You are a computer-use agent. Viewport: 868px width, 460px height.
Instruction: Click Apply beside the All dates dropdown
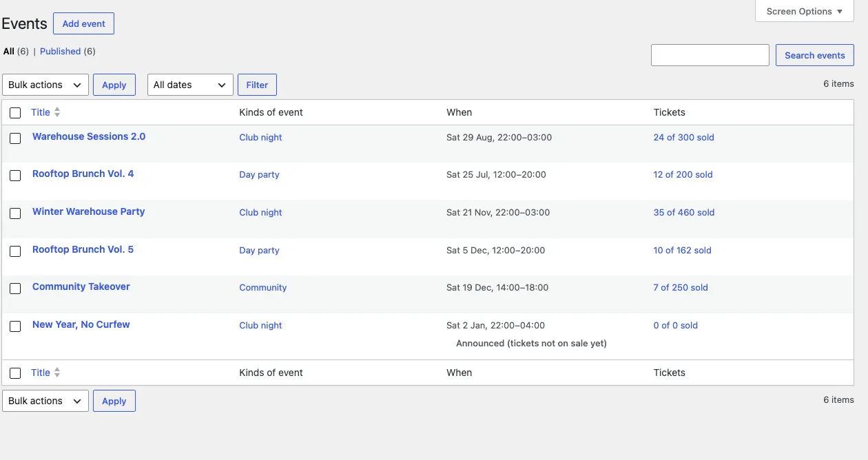click(x=114, y=85)
